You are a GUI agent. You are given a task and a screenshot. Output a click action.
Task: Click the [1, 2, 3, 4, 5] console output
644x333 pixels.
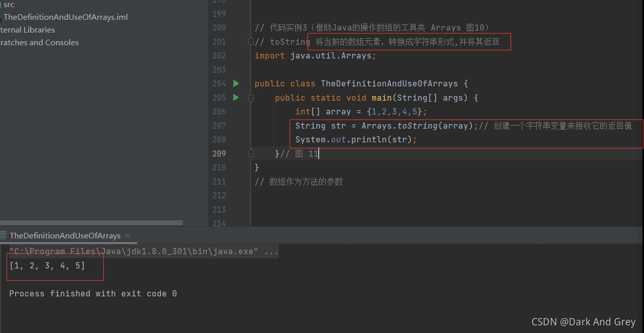click(47, 265)
